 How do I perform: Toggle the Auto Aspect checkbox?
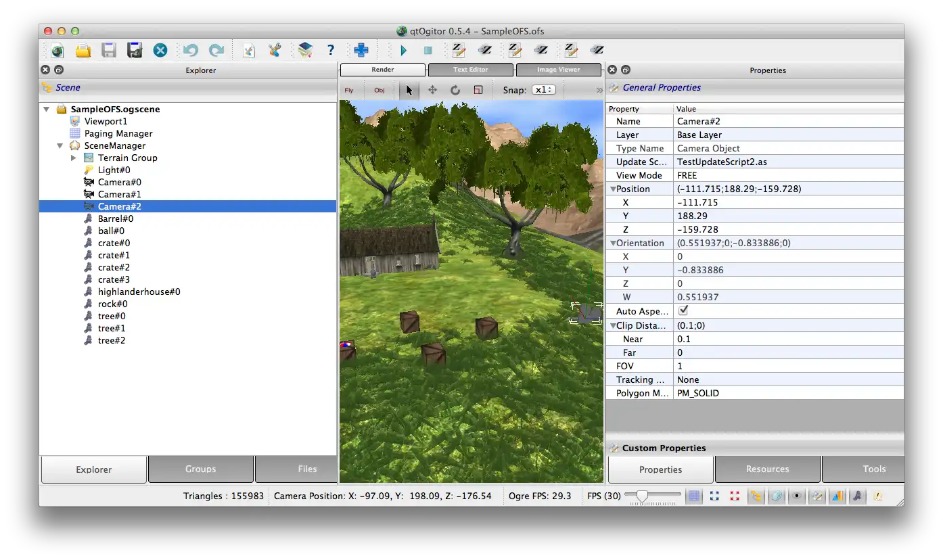(x=683, y=310)
